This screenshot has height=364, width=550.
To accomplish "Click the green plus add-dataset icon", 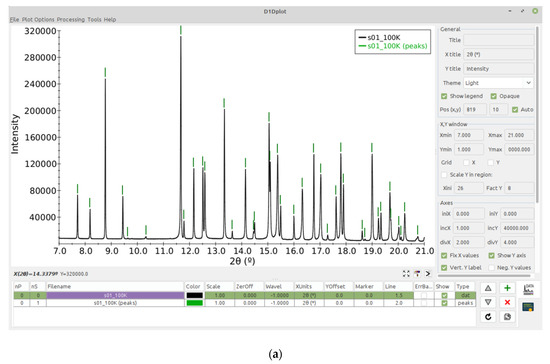I will click(507, 288).
